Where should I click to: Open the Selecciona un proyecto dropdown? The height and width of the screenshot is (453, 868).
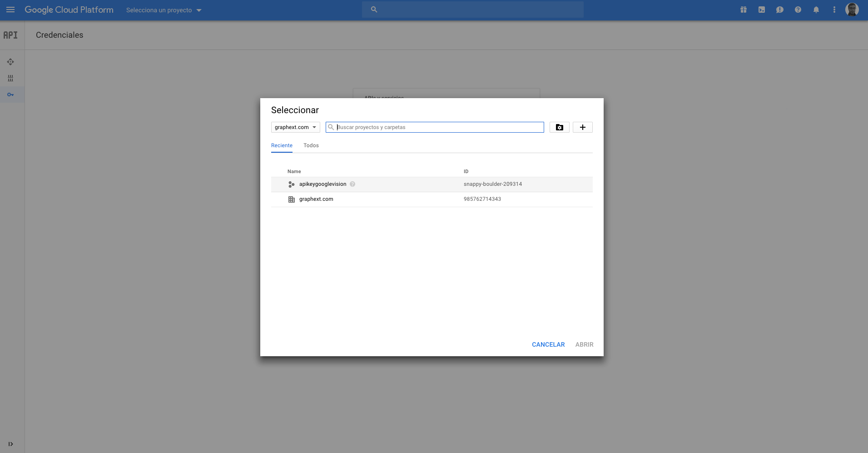point(164,10)
